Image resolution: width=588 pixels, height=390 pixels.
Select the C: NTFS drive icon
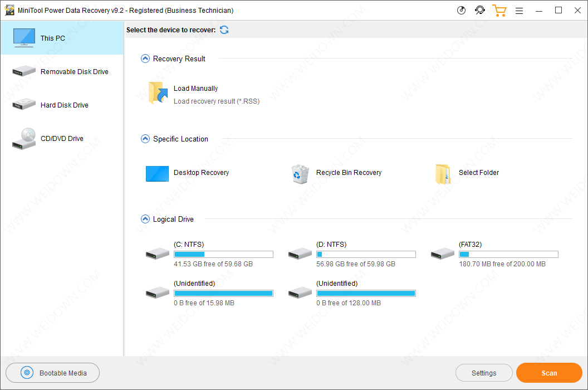pos(158,253)
